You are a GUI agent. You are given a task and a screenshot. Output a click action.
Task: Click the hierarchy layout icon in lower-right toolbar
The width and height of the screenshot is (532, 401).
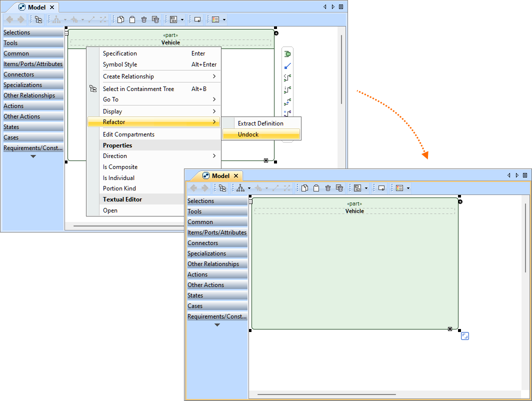pos(240,188)
